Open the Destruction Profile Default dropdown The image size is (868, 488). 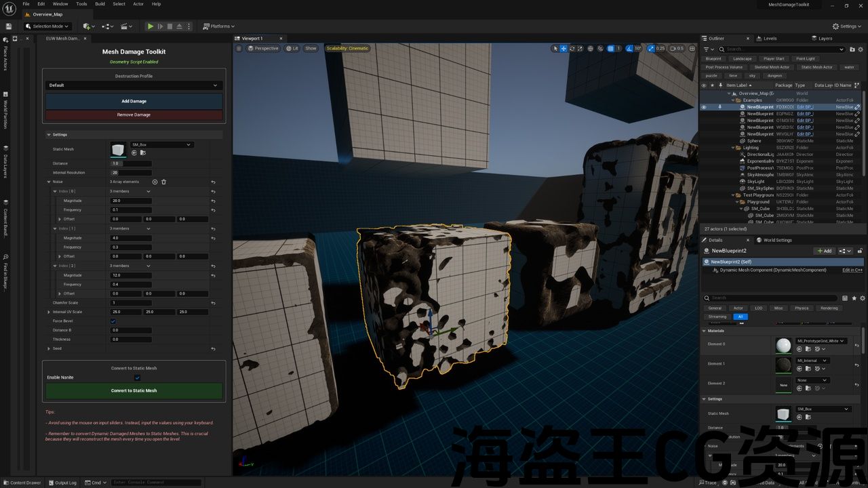[134, 85]
